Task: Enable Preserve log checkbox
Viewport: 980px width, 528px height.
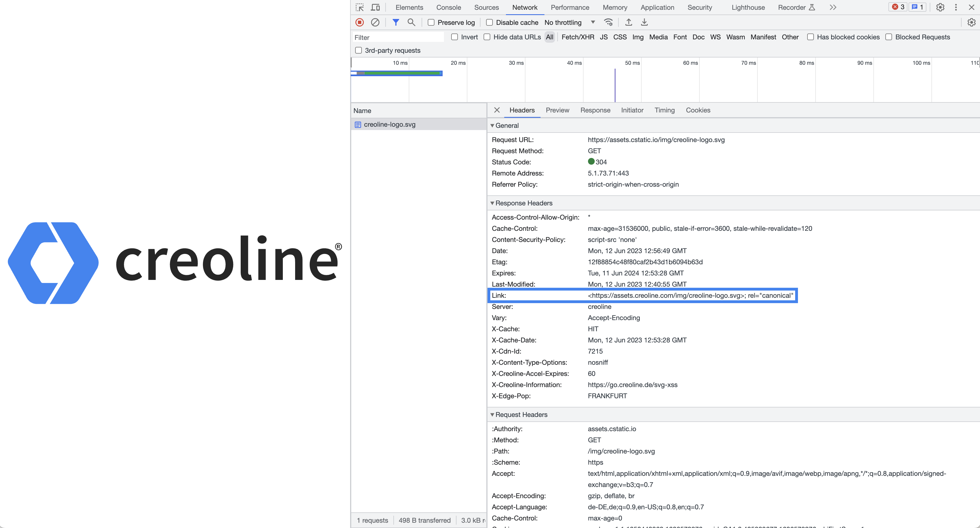Action: 431,22
